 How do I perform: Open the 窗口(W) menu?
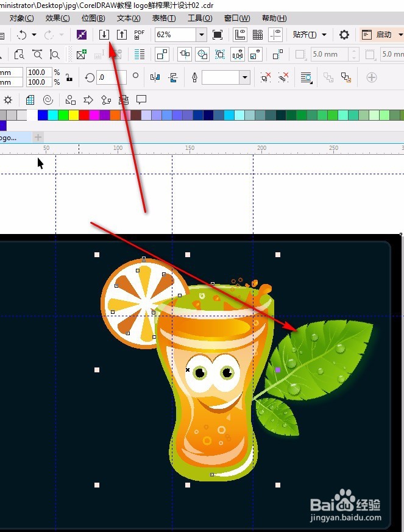coord(237,18)
